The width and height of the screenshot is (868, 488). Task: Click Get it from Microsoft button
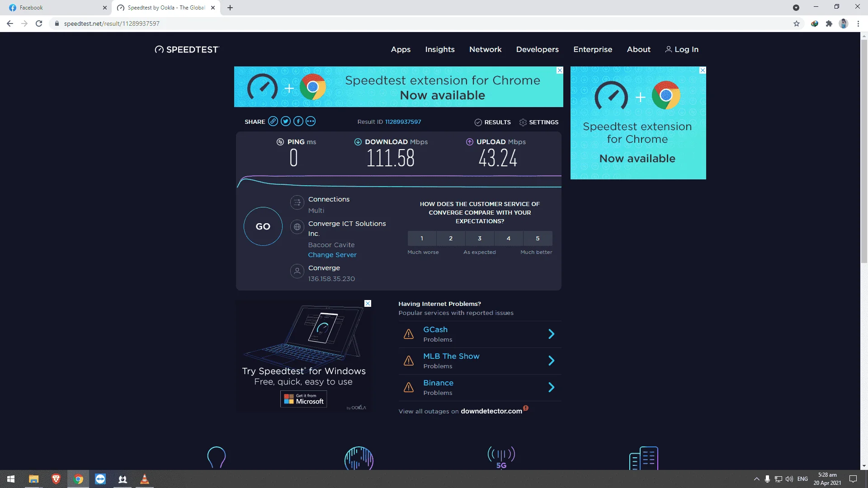303,399
